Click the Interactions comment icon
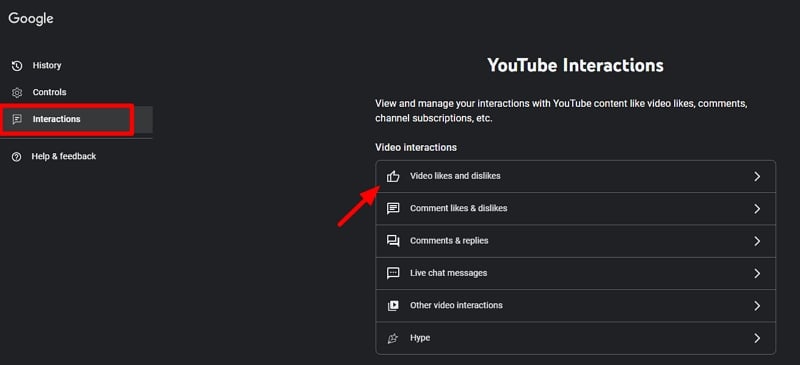This screenshot has width=800, height=365. tap(17, 119)
